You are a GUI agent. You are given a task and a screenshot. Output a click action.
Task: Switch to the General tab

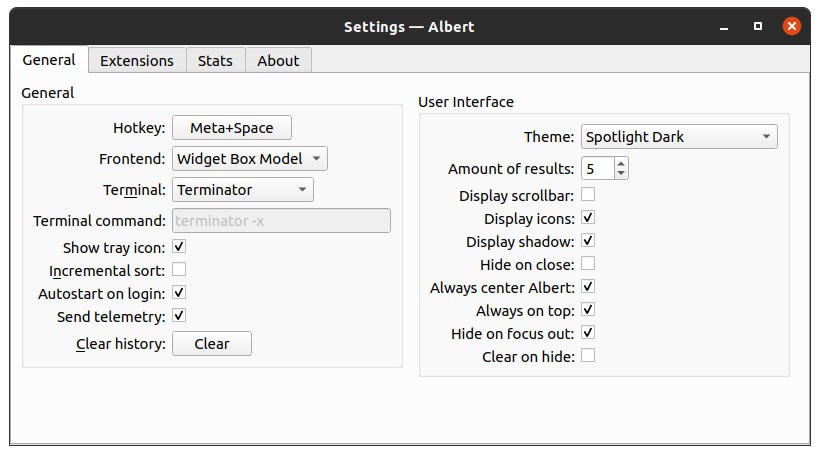[x=49, y=60]
